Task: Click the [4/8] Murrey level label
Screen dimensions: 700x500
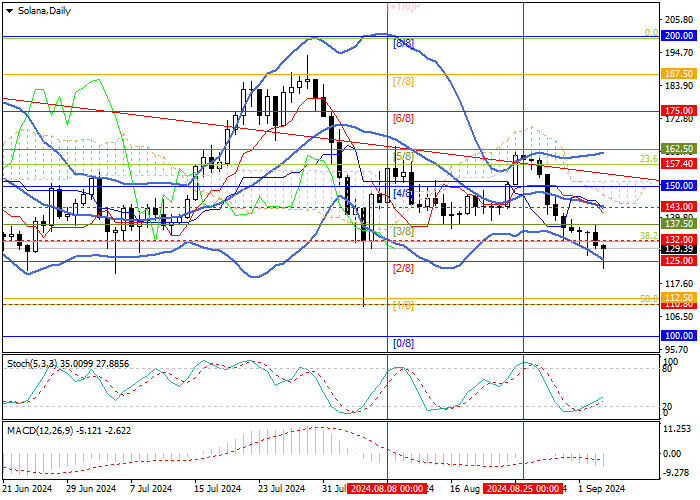Action: [403, 193]
